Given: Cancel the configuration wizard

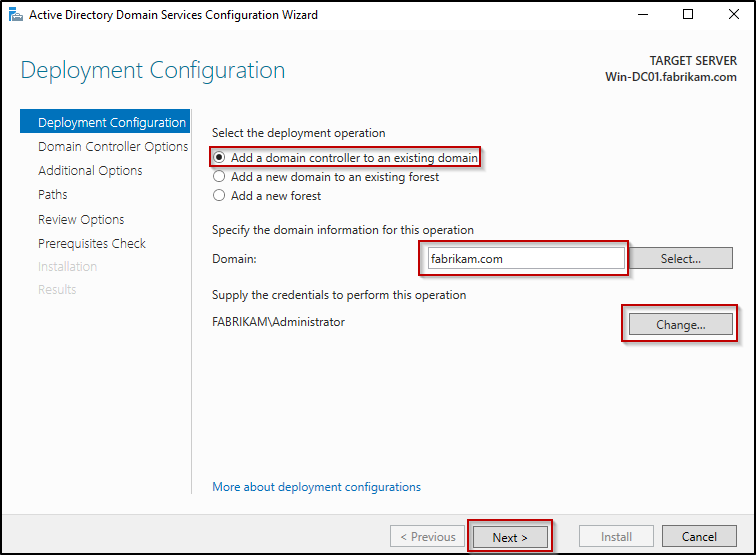Looking at the screenshot, I should (699, 537).
